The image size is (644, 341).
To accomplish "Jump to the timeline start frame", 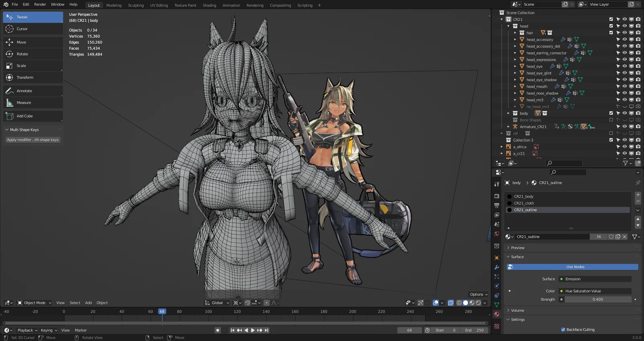I will click(233, 330).
